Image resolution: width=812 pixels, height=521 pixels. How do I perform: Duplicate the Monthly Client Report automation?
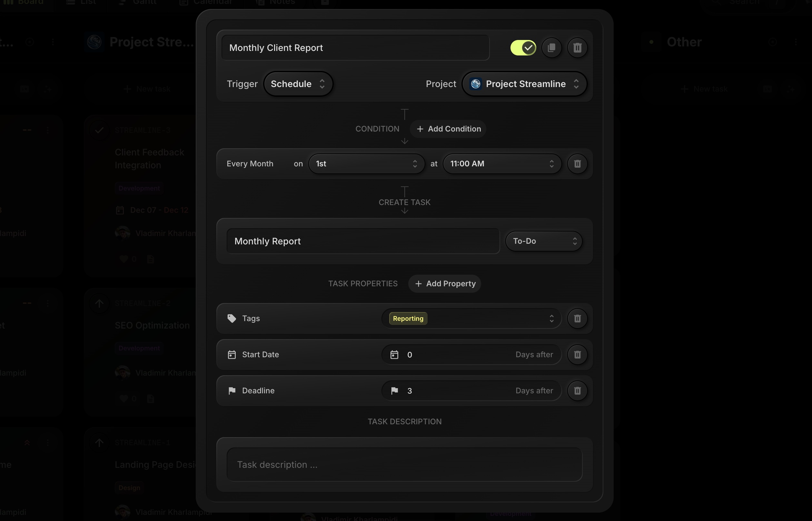click(552, 48)
